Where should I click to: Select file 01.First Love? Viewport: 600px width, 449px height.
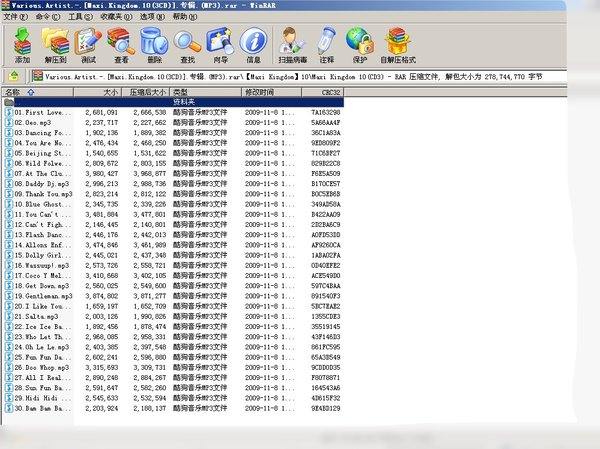tap(173, 113)
